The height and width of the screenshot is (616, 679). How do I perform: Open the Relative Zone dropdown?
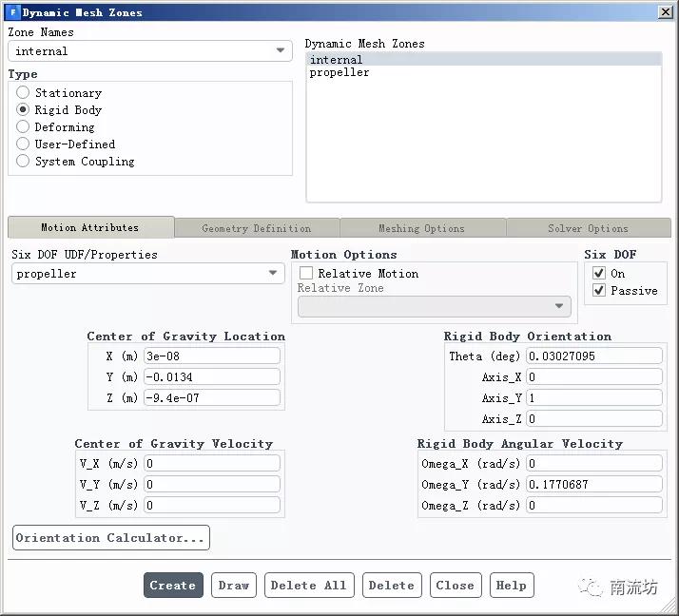435,306
